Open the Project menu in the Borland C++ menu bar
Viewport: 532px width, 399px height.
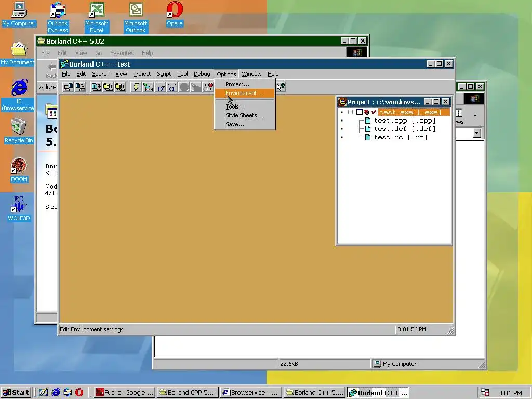pyautogui.click(x=142, y=74)
